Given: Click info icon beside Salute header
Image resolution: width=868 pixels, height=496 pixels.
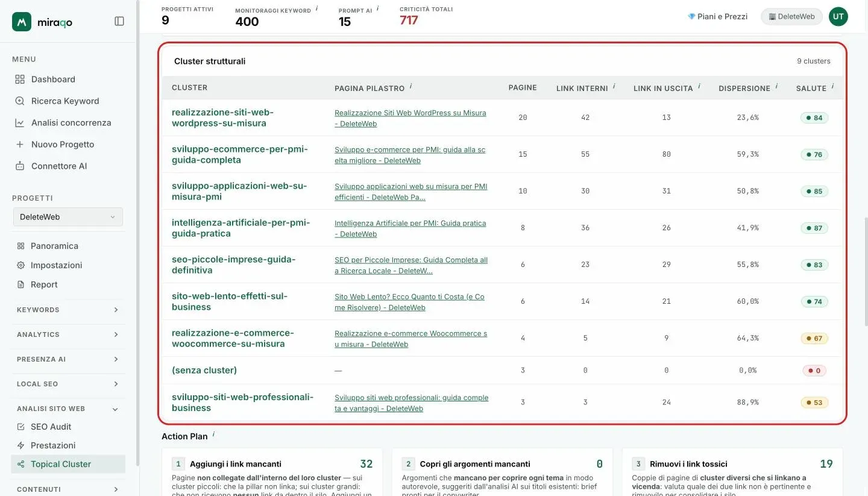Looking at the screenshot, I should (x=832, y=87).
